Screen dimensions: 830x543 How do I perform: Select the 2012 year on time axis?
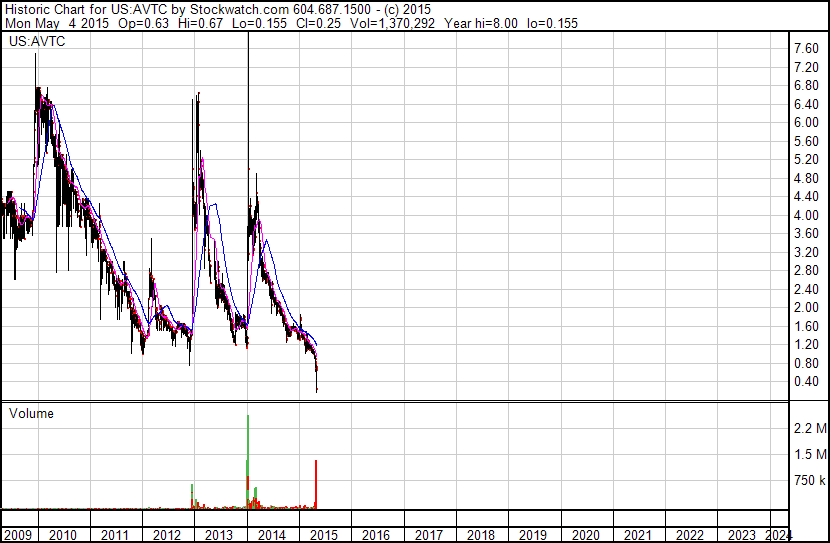coord(167,535)
